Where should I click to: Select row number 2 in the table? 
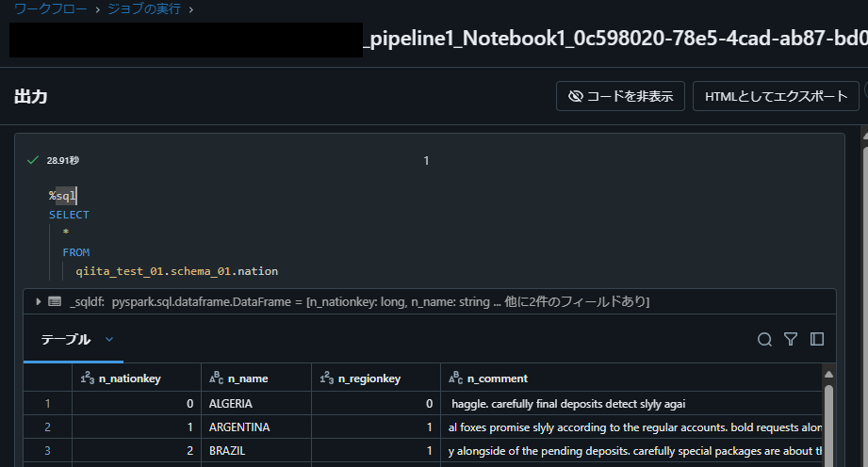point(48,427)
